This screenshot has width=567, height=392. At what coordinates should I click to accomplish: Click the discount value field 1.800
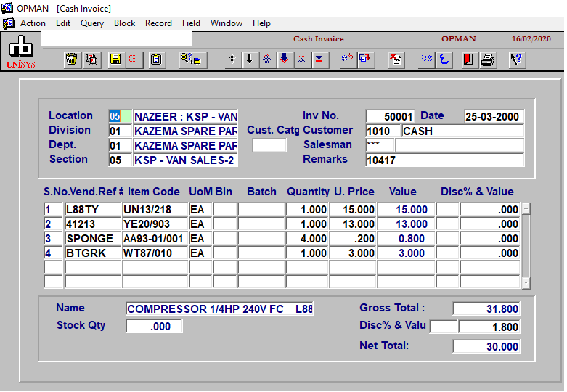[489, 327]
